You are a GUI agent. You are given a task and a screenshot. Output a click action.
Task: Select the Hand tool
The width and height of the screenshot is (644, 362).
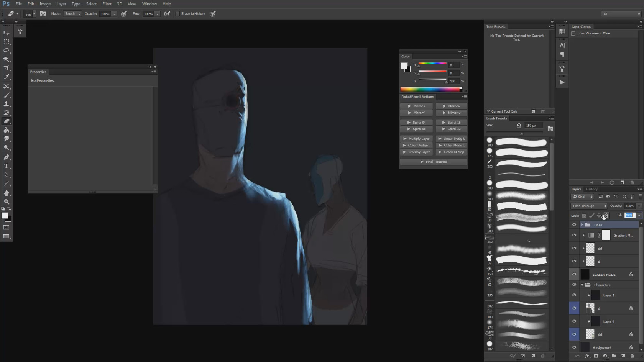[x=7, y=193]
